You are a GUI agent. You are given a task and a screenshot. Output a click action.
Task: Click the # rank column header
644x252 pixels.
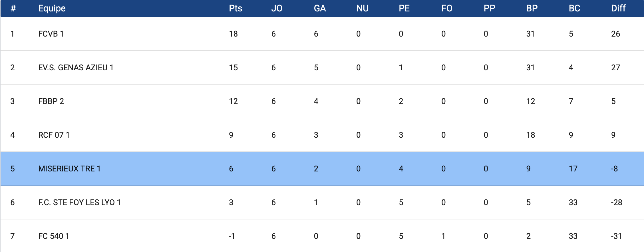point(13,8)
